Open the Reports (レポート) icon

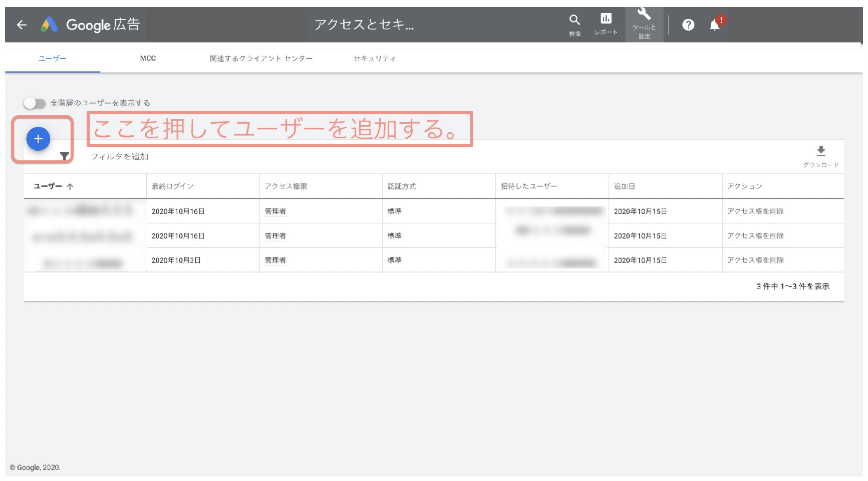(606, 19)
